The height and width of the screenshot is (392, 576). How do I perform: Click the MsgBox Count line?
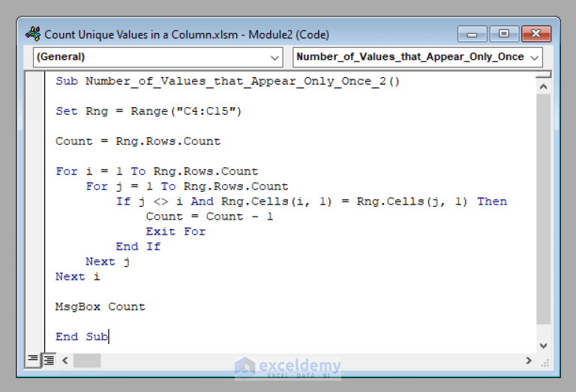[x=100, y=307]
